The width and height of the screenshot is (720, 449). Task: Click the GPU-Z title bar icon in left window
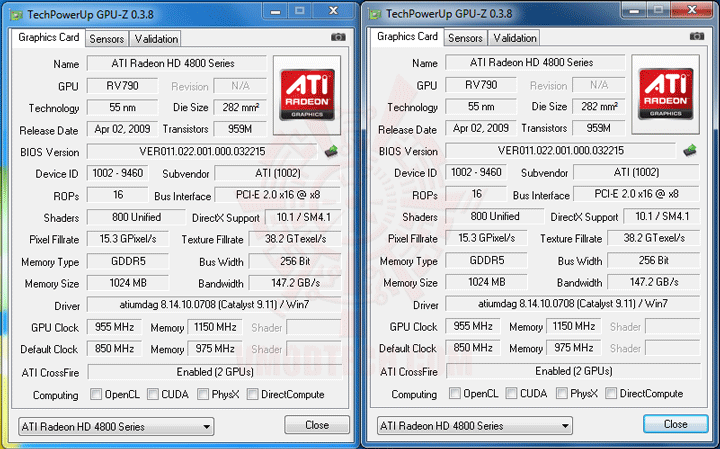click(x=17, y=15)
